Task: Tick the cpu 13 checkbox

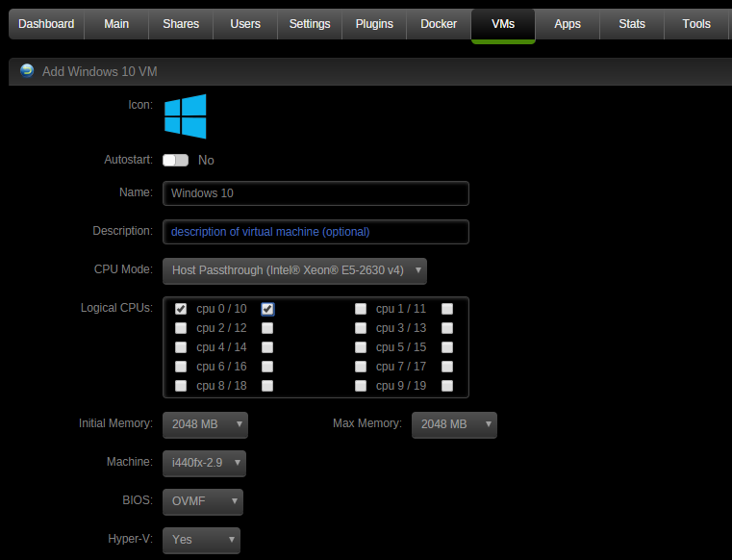Action: [447, 328]
